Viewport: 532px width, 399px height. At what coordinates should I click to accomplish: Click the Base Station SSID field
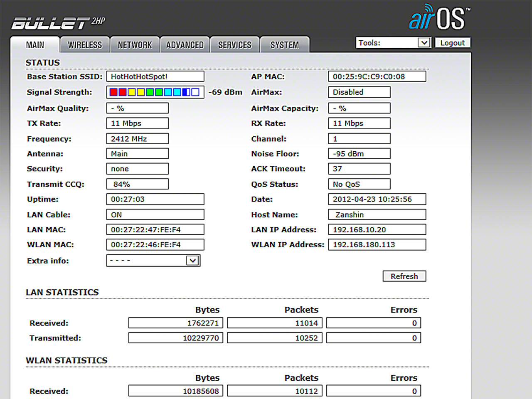point(155,76)
